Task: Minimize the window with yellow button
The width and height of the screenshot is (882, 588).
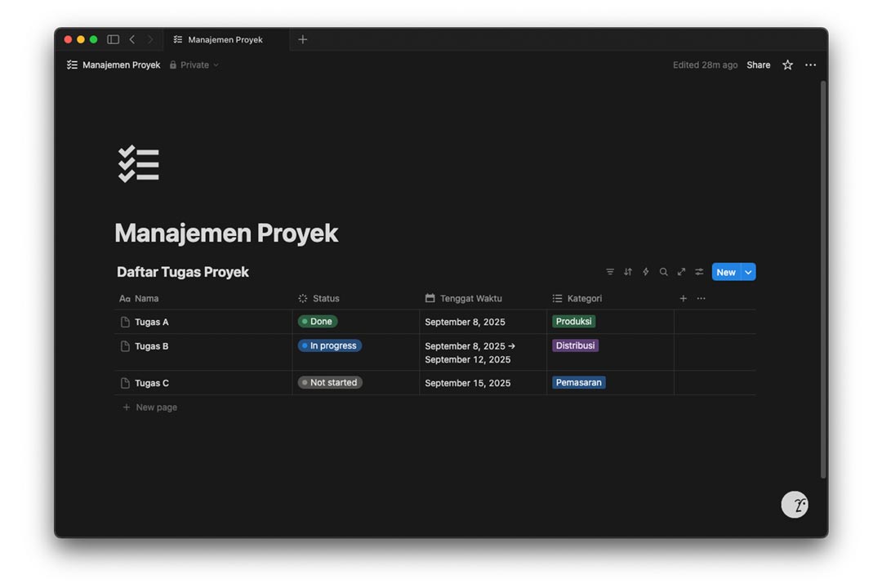Action: click(81, 39)
